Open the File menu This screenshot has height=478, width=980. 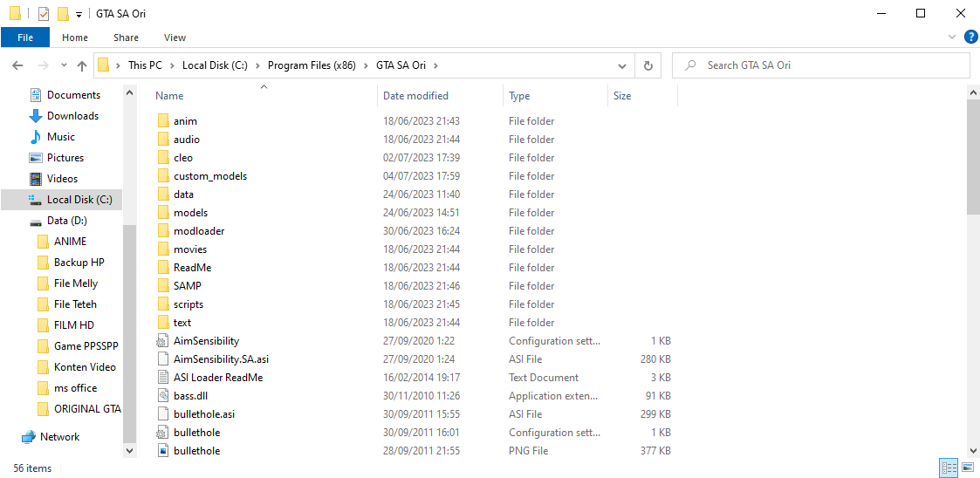click(x=25, y=38)
